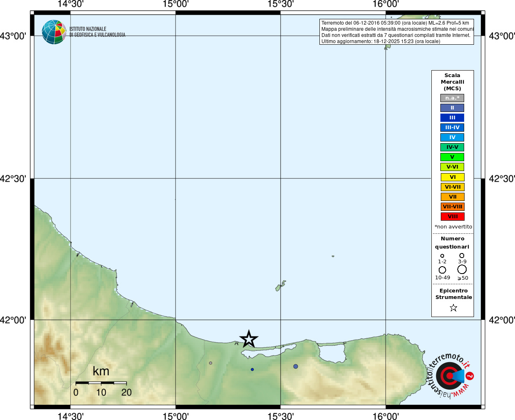Viewport: 515px width, 420px height.
Task: Click the 1-2 questionnaires circle in legend
Action: [442, 256]
